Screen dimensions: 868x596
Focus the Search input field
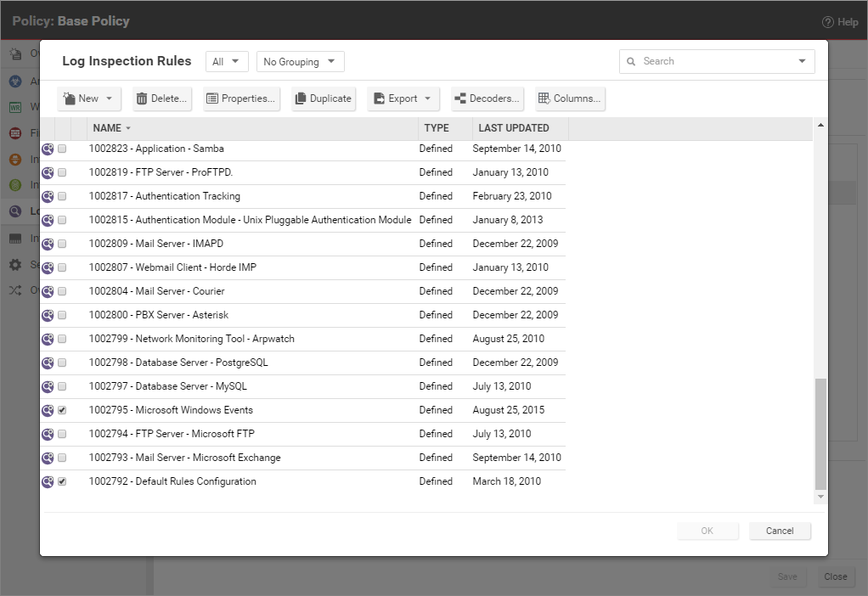click(709, 61)
